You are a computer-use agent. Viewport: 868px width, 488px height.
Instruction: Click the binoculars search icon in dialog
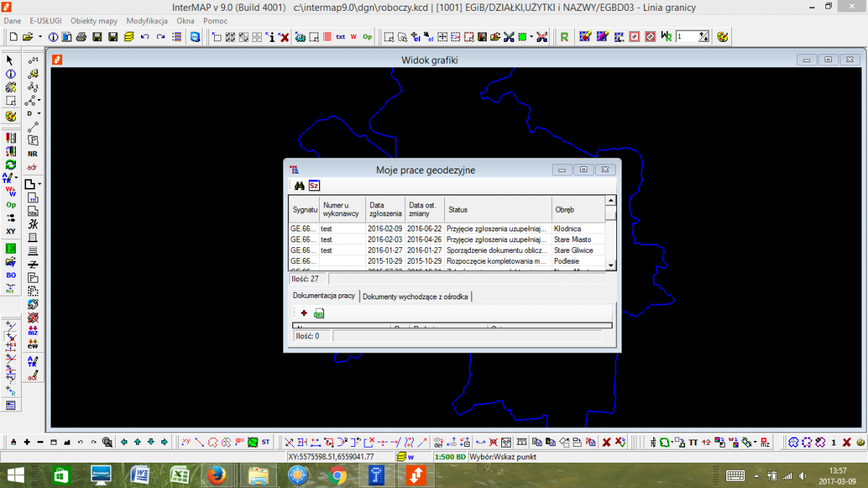pyautogui.click(x=299, y=185)
